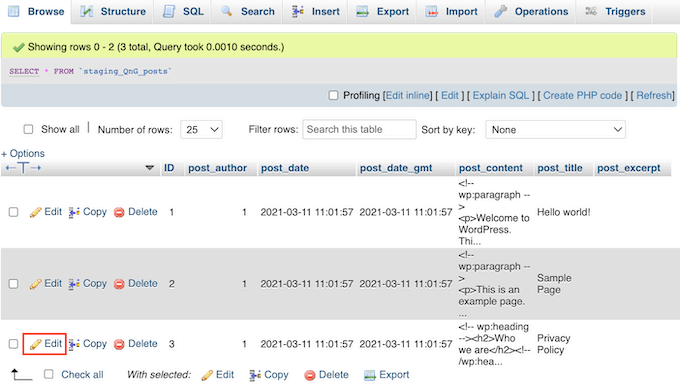This screenshot has width=680, height=384.
Task: Enable the Profiling checkbox
Action: coord(333,95)
